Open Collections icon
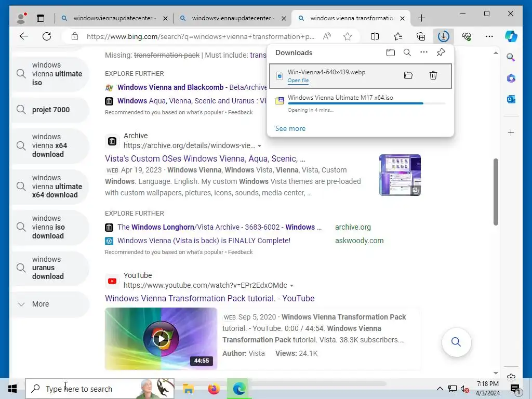Screen dimensions: 532x399 (x=421, y=36)
